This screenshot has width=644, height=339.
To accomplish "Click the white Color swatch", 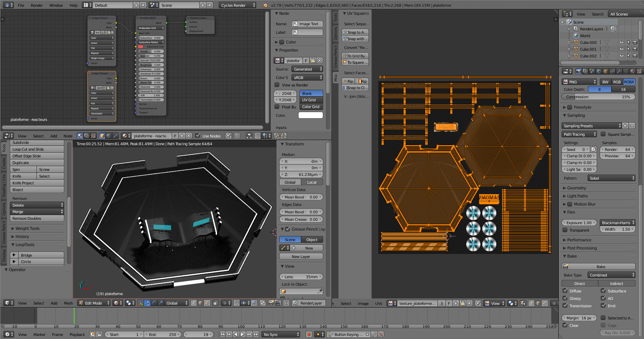I will pos(310,115).
